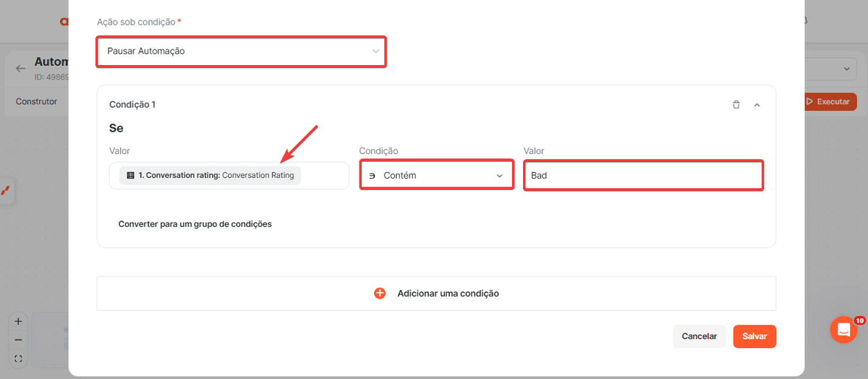Open the chat support widget
This screenshot has width=868, height=379.
pos(843,330)
